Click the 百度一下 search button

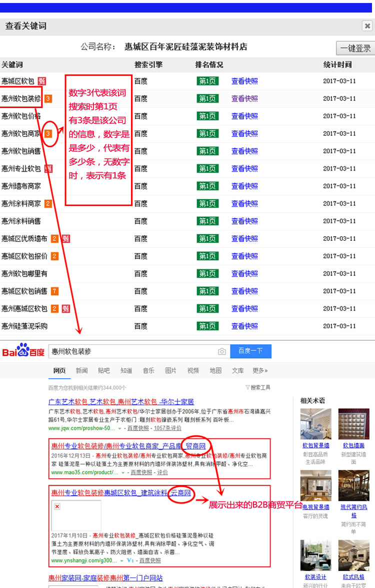tap(250, 351)
